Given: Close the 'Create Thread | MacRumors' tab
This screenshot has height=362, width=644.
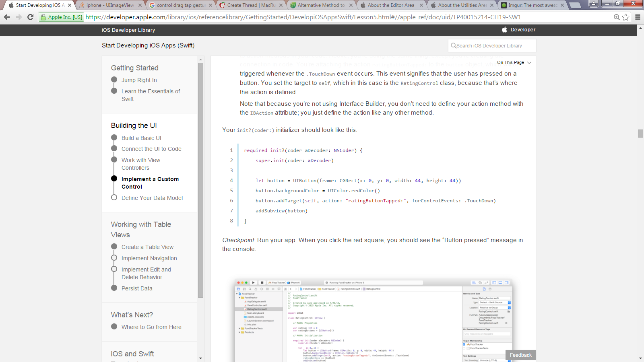Looking at the screenshot, I should (281, 5).
